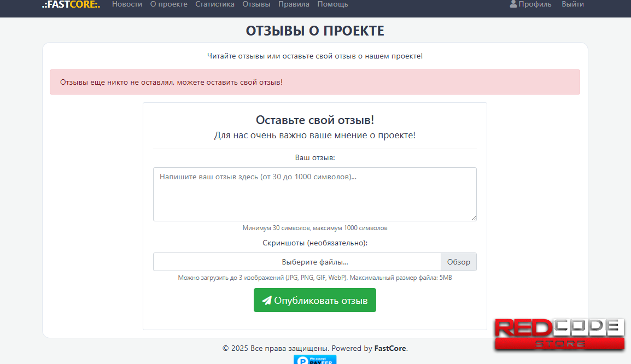Click the pink no-reviews alert message

coord(315,82)
